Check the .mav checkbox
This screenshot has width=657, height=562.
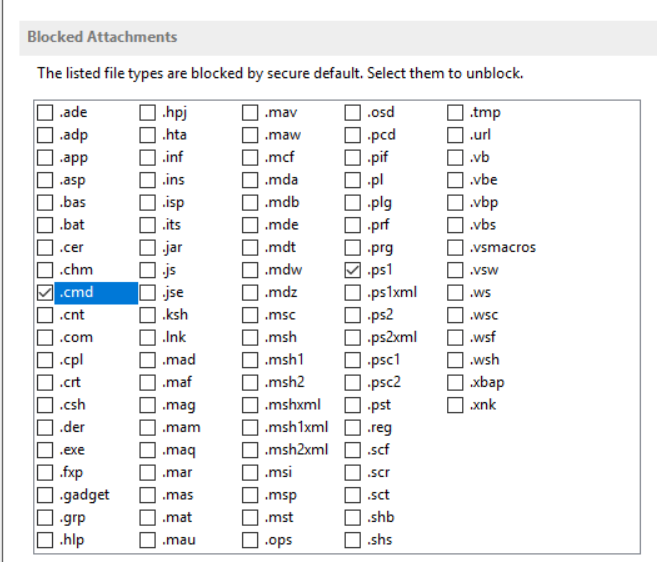pos(250,112)
